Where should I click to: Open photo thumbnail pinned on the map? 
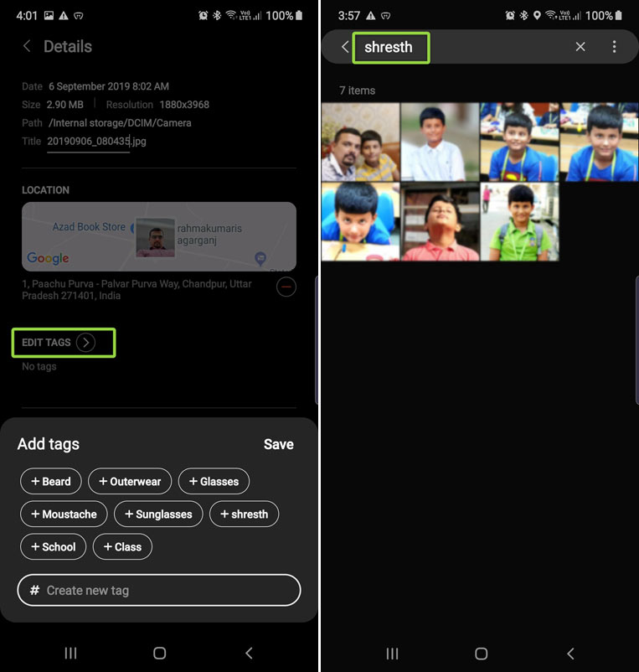[x=155, y=237]
